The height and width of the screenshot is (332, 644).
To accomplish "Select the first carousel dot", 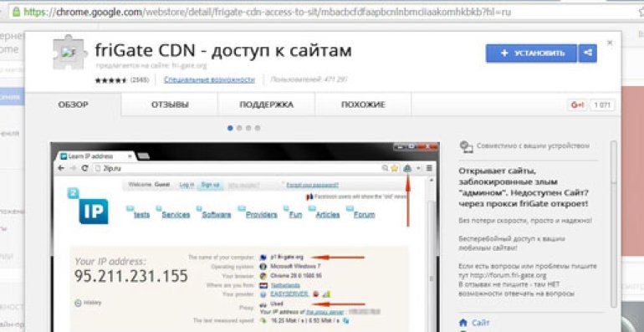I will click(230, 128).
